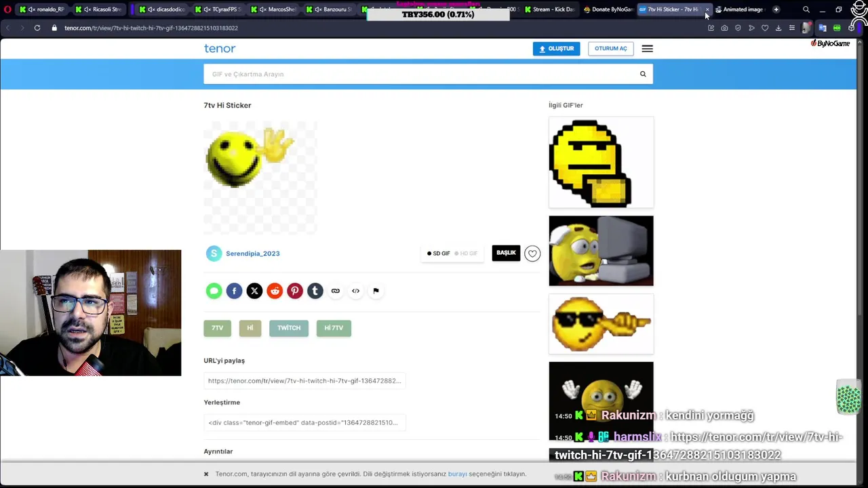Switch to Donate ByNoGame tab
Screen dimensions: 868x488
pos(608,9)
